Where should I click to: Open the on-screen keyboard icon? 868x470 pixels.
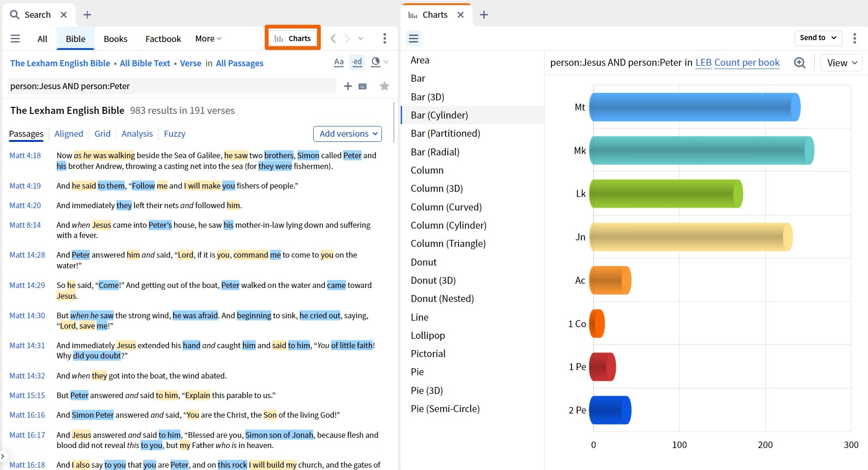click(x=363, y=86)
